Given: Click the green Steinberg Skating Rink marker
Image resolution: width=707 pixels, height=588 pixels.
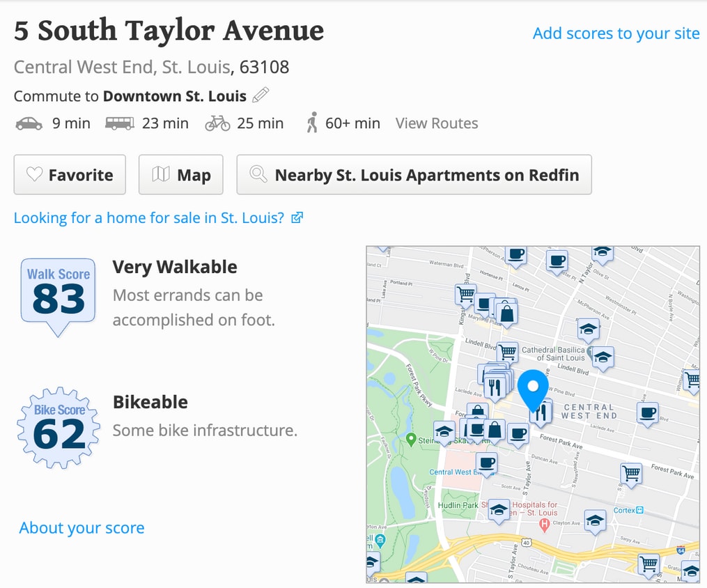Looking at the screenshot, I should click(x=411, y=439).
